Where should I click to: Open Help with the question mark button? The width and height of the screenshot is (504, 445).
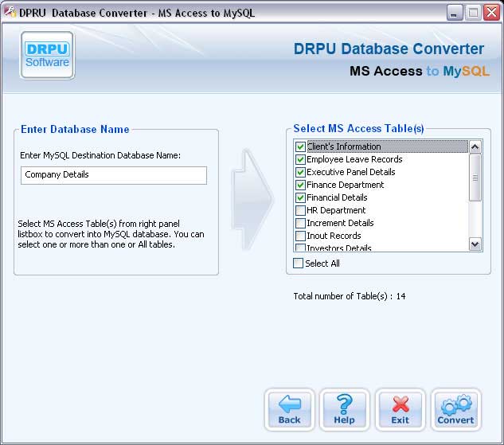coord(345,410)
